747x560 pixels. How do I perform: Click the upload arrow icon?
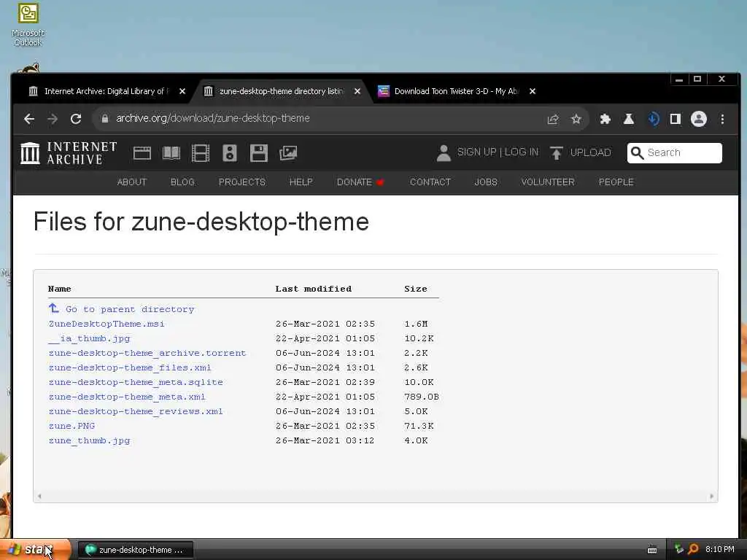(x=556, y=153)
